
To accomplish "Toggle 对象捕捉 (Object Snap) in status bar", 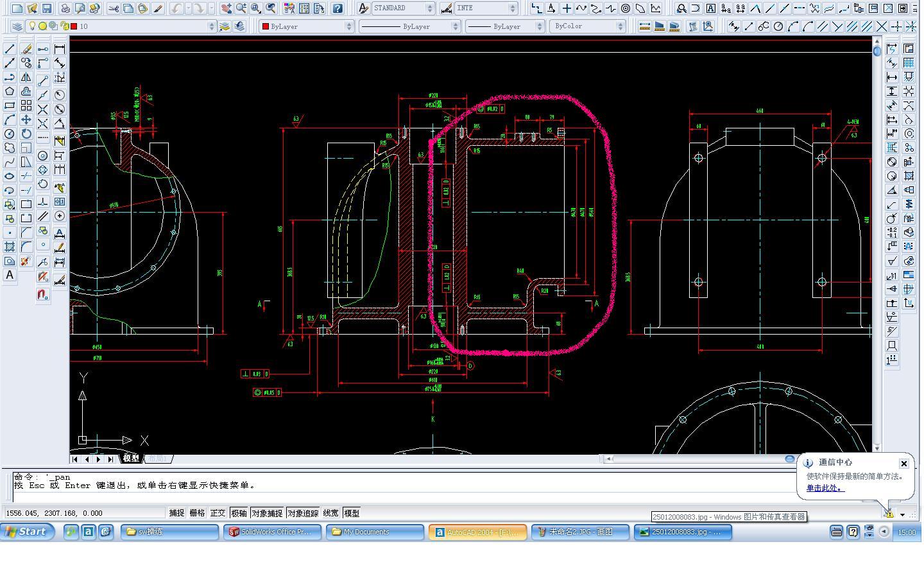I will coord(267,513).
